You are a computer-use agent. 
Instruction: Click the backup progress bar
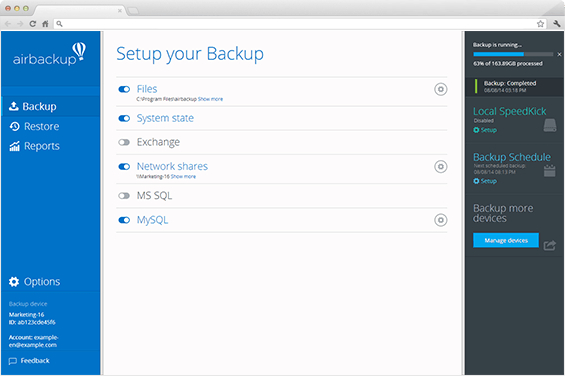click(x=513, y=54)
